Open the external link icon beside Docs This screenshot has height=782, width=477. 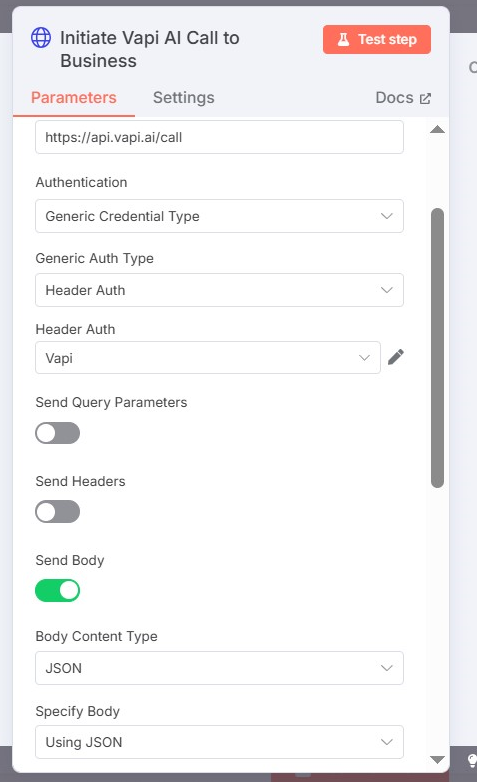coord(425,98)
